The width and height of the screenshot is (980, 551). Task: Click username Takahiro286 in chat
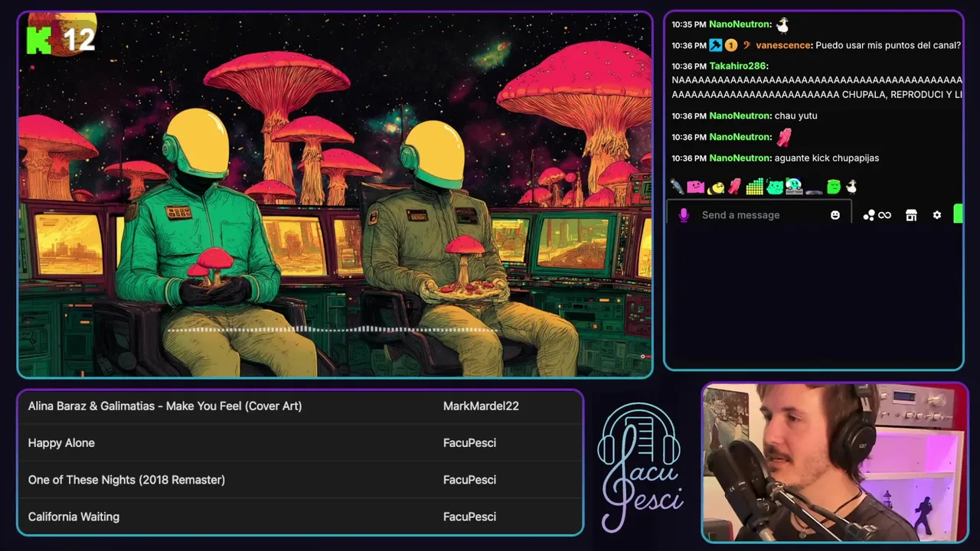click(x=737, y=66)
